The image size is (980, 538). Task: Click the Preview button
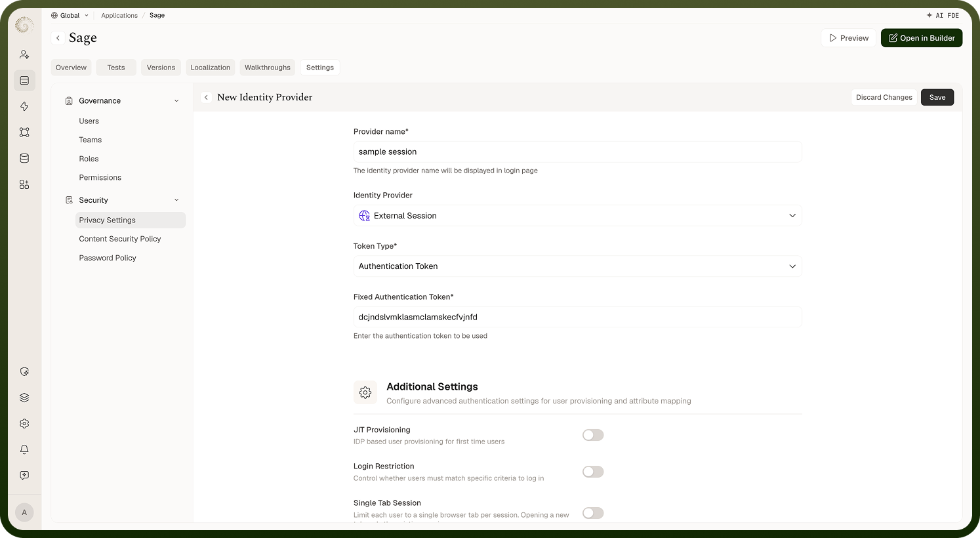pos(849,38)
